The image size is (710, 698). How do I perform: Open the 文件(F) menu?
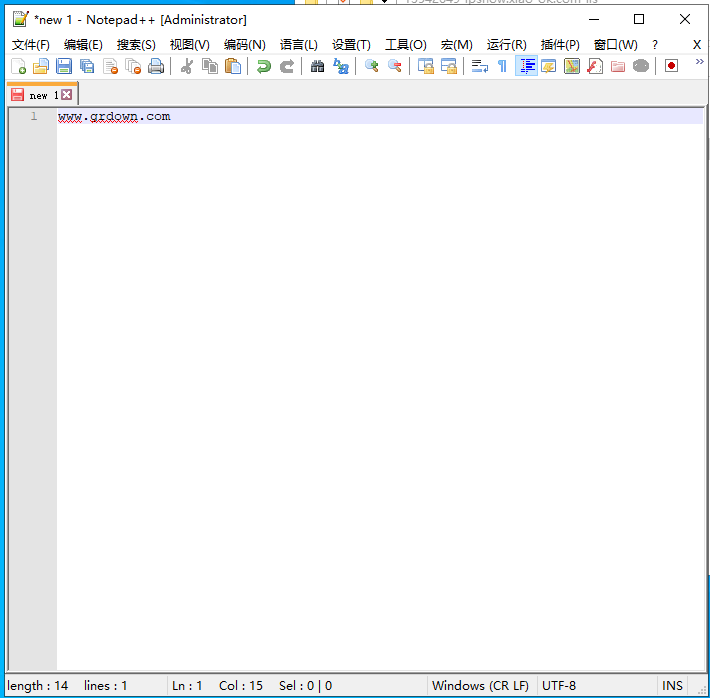[30, 45]
